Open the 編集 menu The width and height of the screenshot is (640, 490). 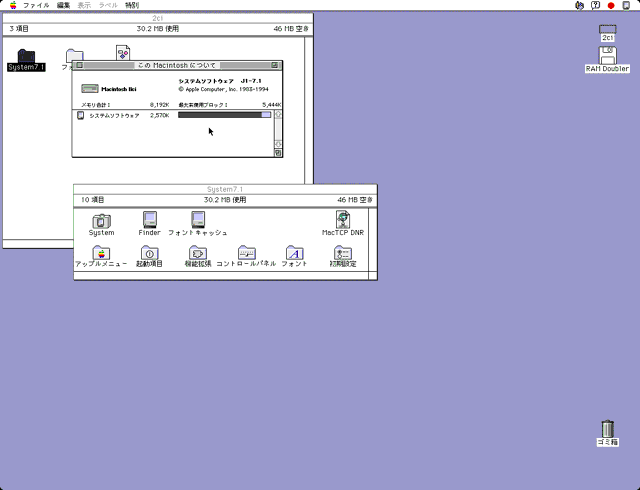tap(63, 5)
